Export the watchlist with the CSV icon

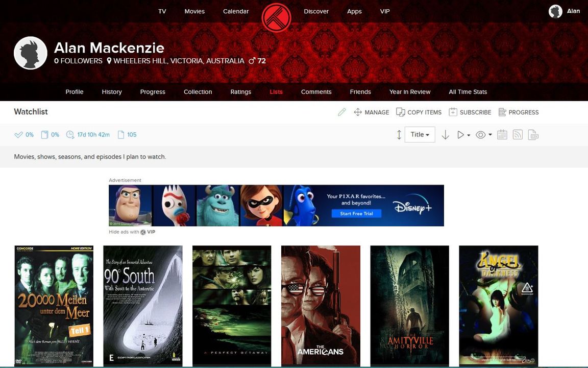pyautogui.click(x=533, y=135)
